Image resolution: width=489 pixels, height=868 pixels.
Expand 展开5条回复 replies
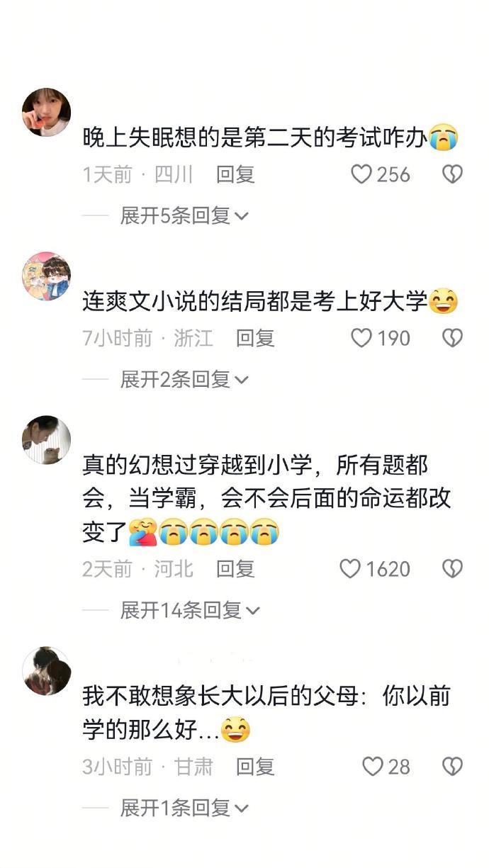point(184,215)
